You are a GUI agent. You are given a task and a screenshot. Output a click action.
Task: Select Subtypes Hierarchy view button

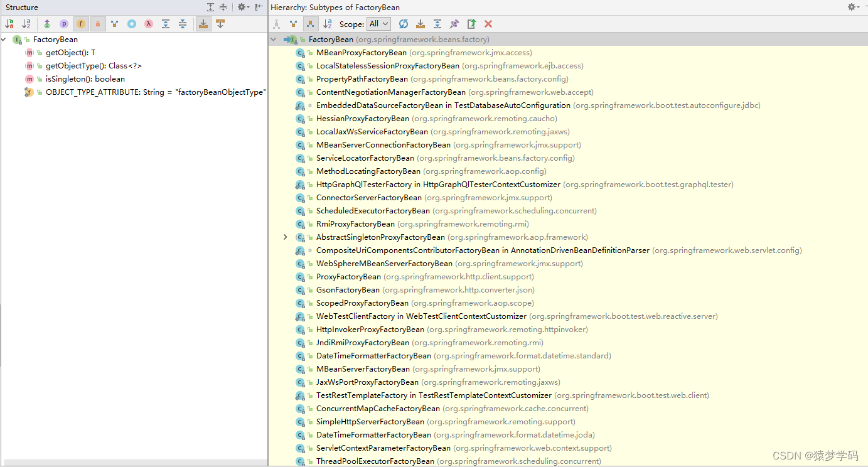(x=310, y=24)
